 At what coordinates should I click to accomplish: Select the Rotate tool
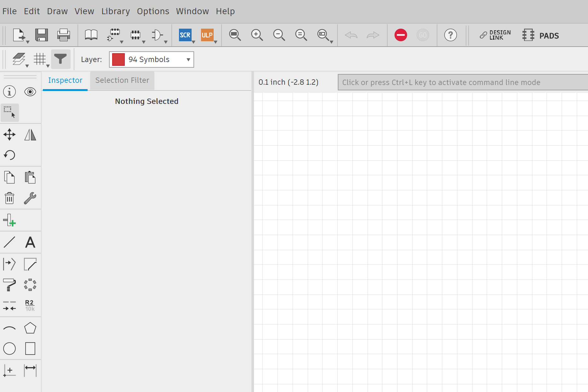click(10, 155)
